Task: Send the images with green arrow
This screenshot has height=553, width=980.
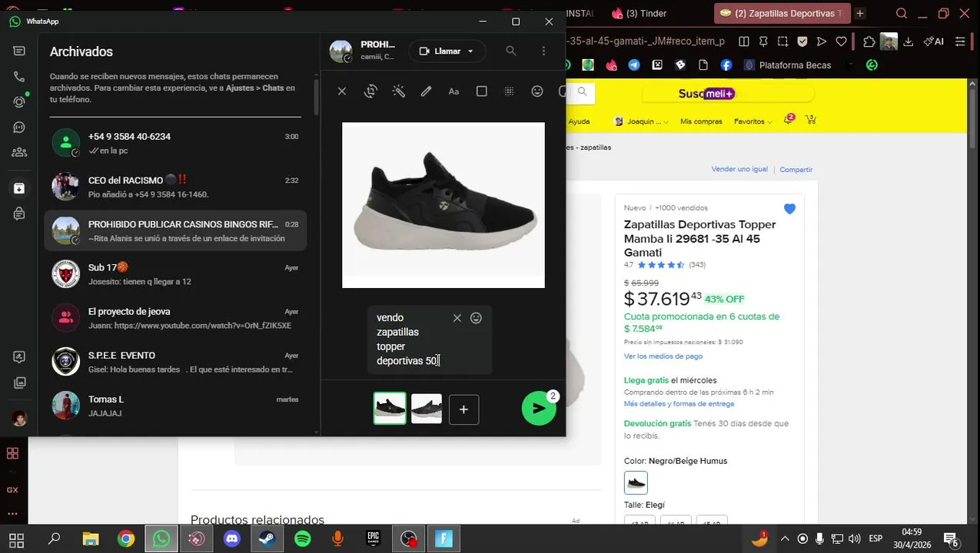Action: 539,409
